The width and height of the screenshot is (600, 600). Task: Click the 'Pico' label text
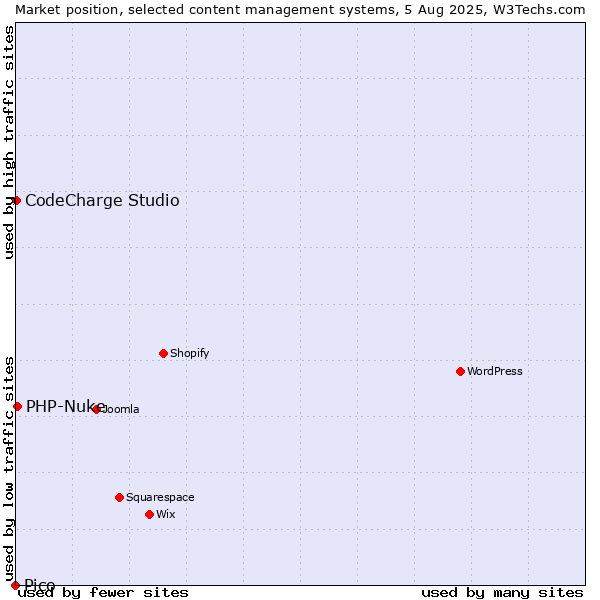tap(40, 584)
